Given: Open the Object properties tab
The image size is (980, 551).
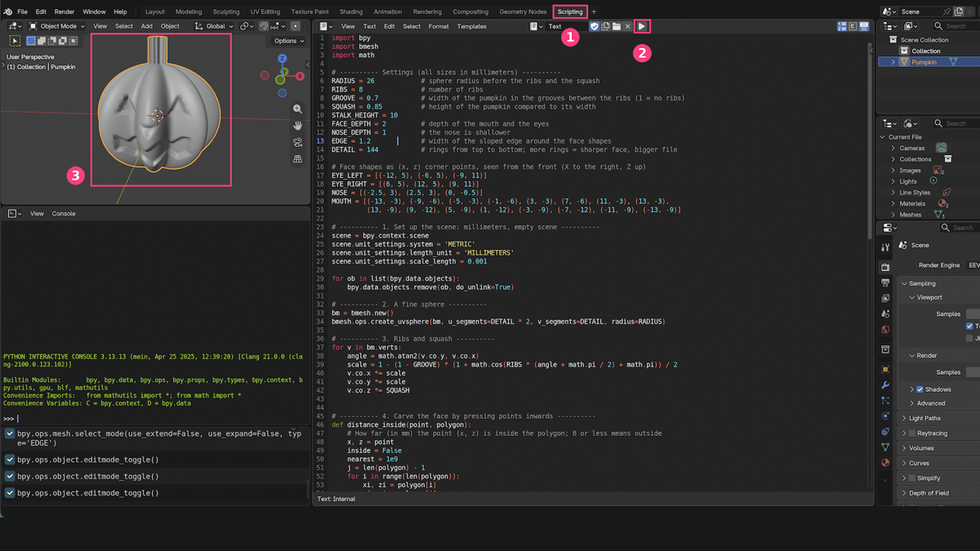Looking at the screenshot, I should coord(885,369).
